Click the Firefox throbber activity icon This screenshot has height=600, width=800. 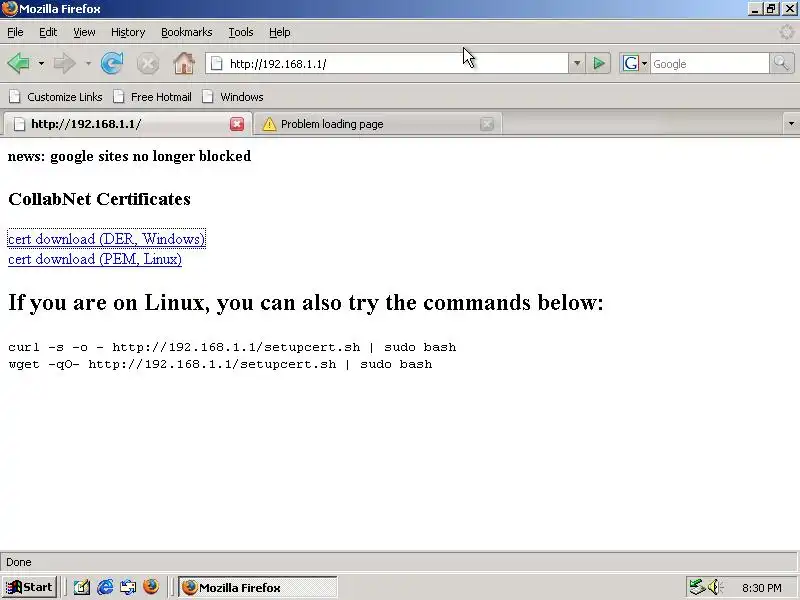coord(786,32)
